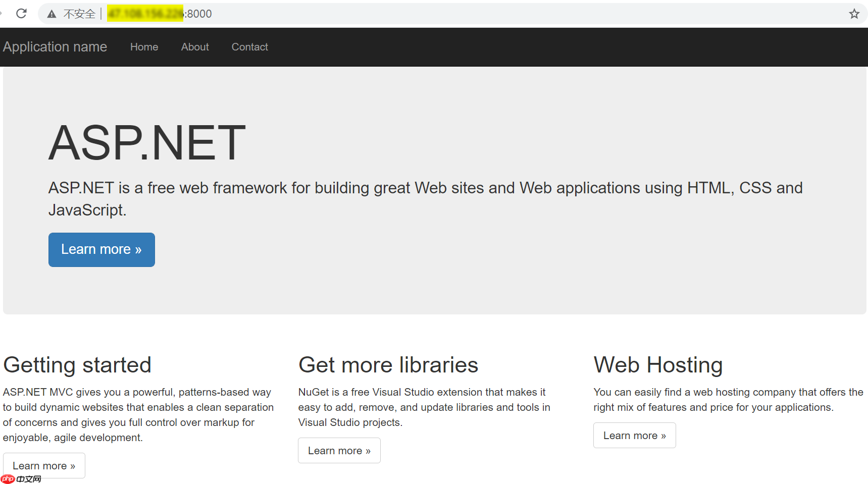Click the reload page icon
The height and width of the screenshot is (484, 868).
coord(21,14)
